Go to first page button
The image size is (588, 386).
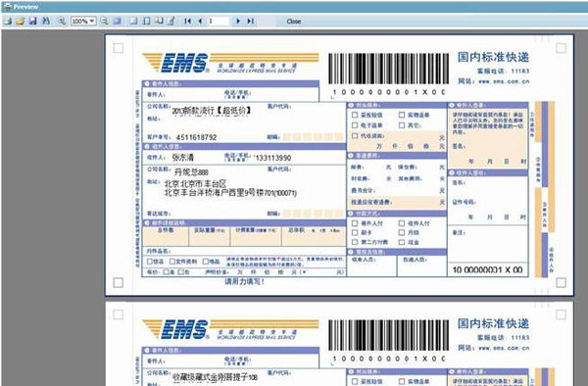coord(187,21)
